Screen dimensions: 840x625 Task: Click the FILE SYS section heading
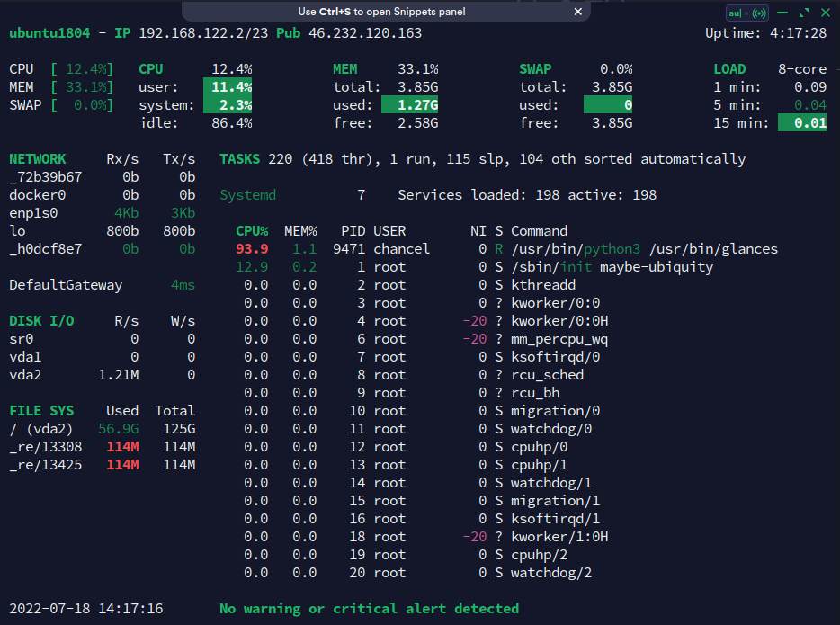pos(41,411)
